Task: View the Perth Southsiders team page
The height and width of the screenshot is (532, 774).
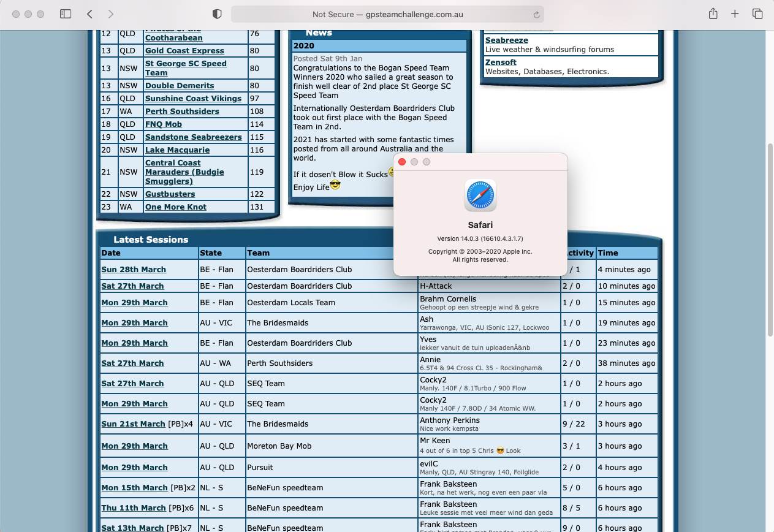Action: click(181, 111)
